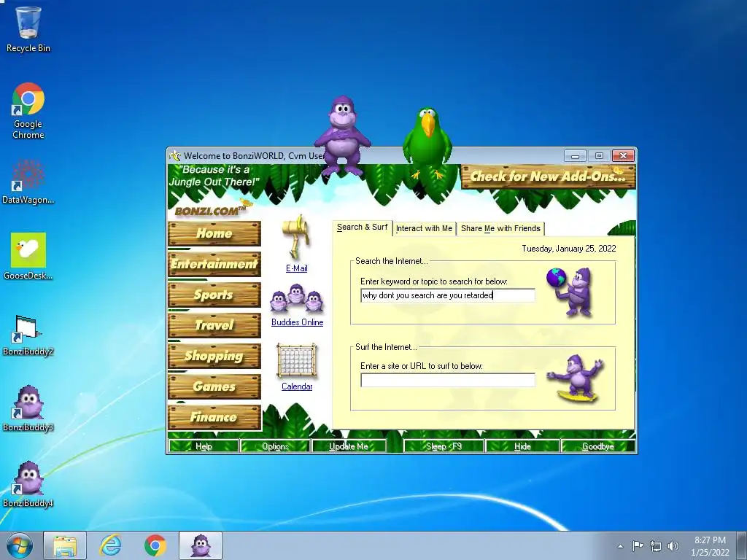Click the Goodbye button
Screen dimensions: 747x560
(x=598, y=446)
